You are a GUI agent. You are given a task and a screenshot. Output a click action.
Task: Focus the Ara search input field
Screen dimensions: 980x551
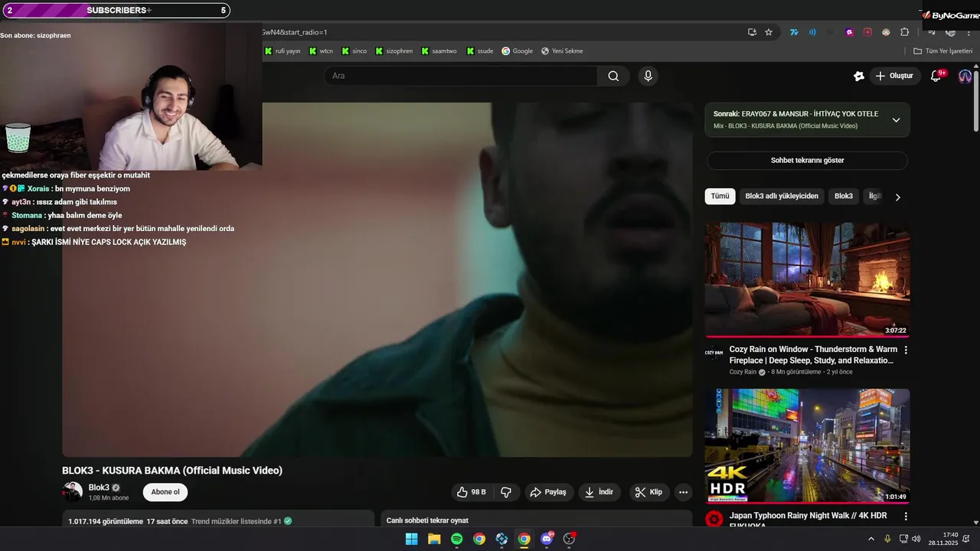pyautogui.click(x=461, y=76)
